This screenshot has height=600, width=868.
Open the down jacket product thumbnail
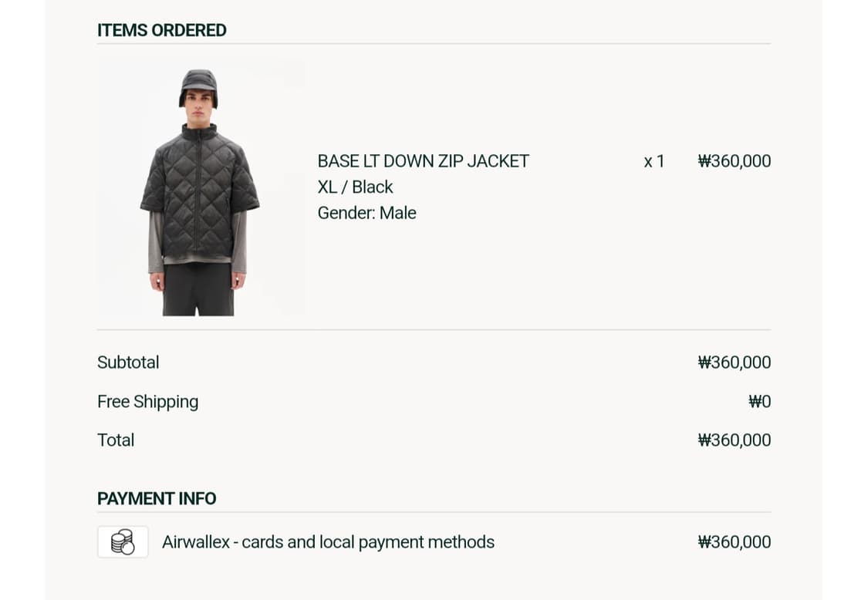(201, 188)
